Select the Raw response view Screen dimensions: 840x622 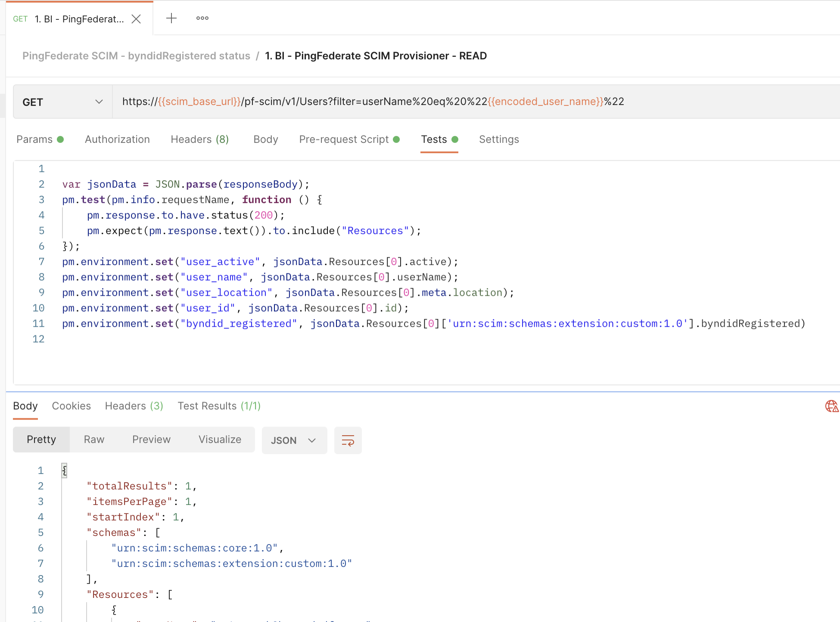94,439
